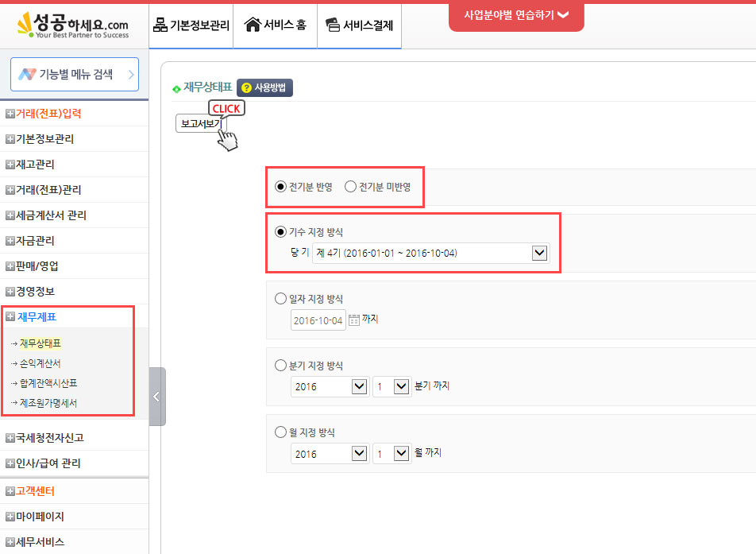This screenshot has height=554, width=756.
Task: Click the plus icon beside sidebar 기본정보관리
Action: pyautogui.click(x=10, y=139)
